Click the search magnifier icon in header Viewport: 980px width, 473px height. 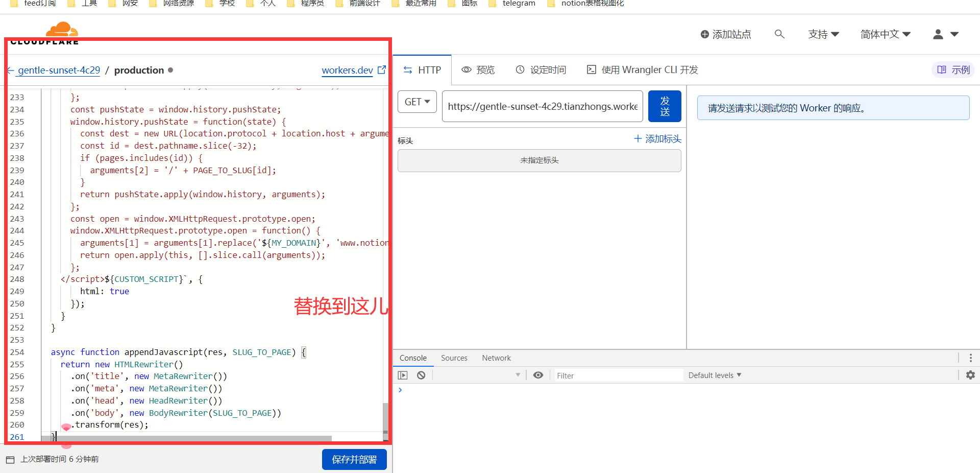[x=779, y=34]
